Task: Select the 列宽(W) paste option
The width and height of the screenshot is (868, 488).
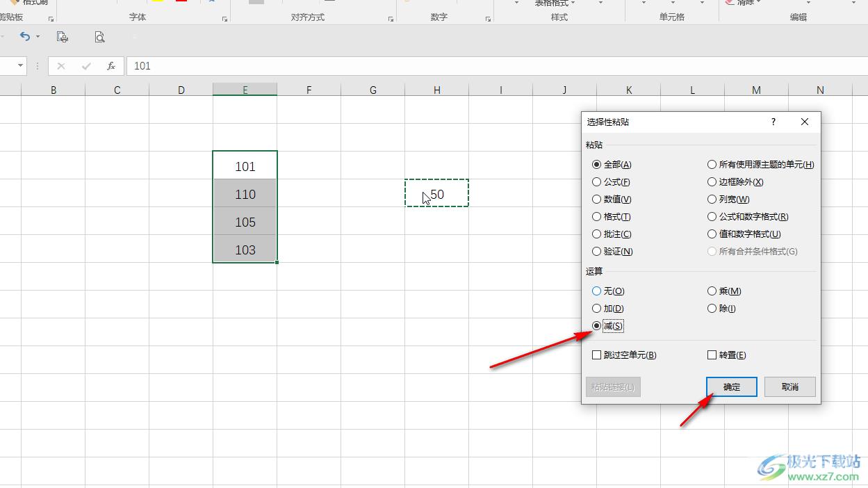Action: point(728,200)
